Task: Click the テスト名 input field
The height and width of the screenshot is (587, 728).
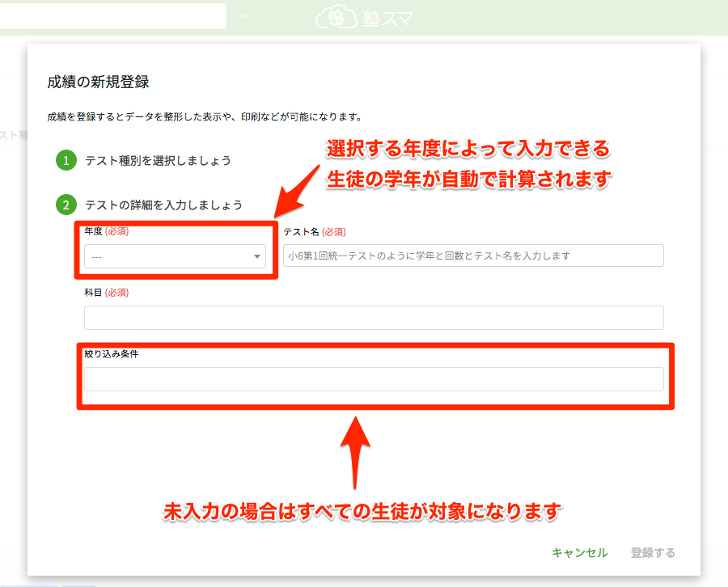Action: click(x=473, y=255)
